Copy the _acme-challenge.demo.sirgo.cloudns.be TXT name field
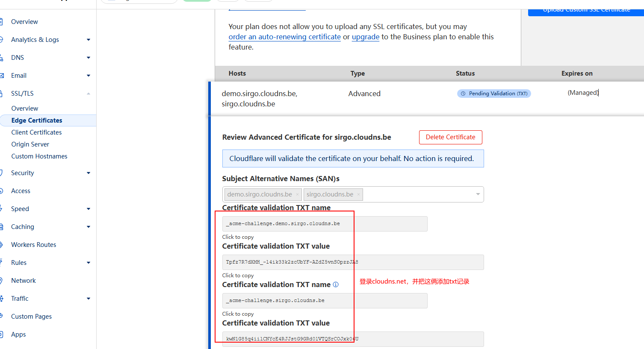Image resolution: width=644 pixels, height=349 pixels. point(325,224)
